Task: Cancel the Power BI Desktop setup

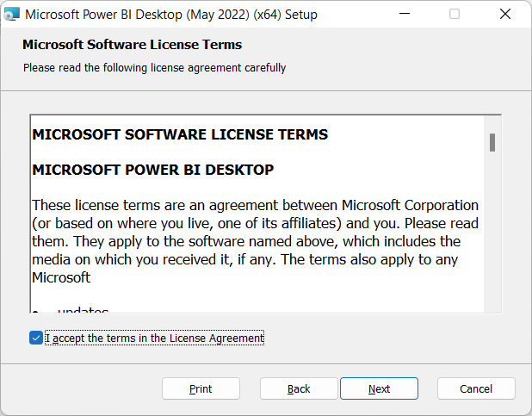Action: tap(476, 388)
